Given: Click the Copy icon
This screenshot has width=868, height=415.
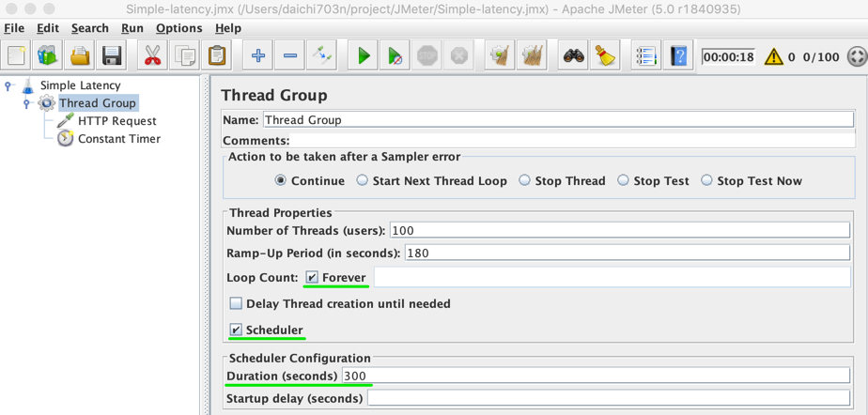Looking at the screenshot, I should (x=184, y=55).
